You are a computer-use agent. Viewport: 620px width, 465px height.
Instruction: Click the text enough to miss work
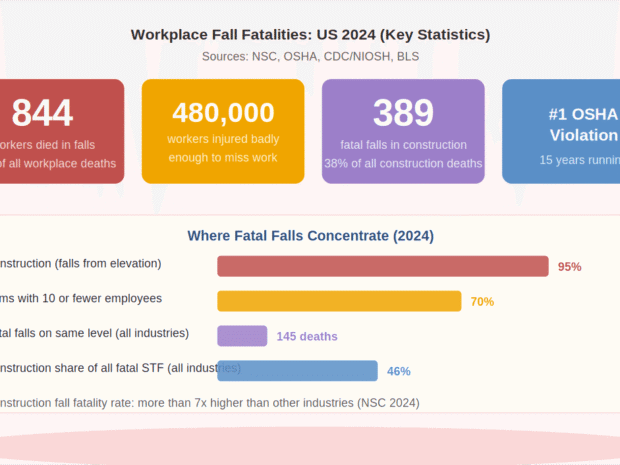click(x=223, y=157)
